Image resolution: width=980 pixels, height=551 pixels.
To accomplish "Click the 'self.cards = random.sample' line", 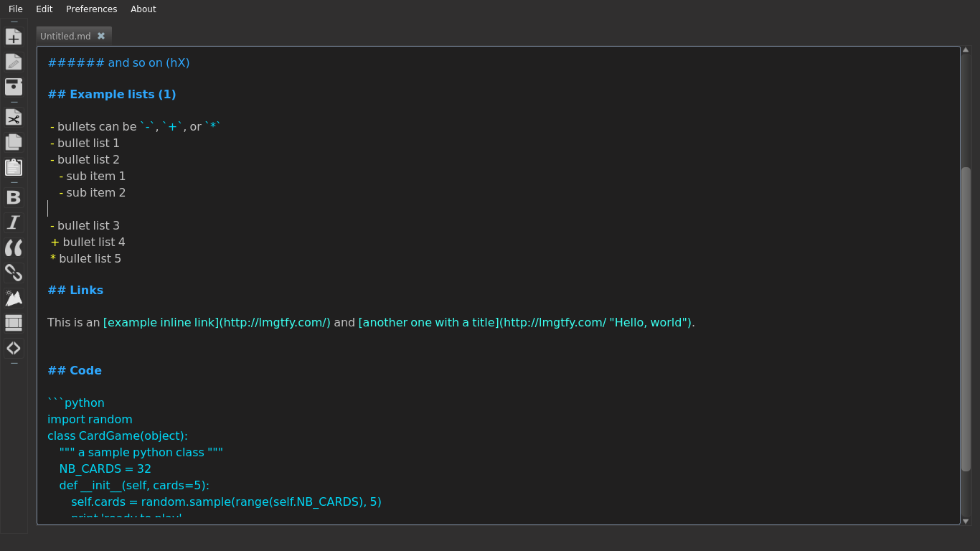I will 226,501.
